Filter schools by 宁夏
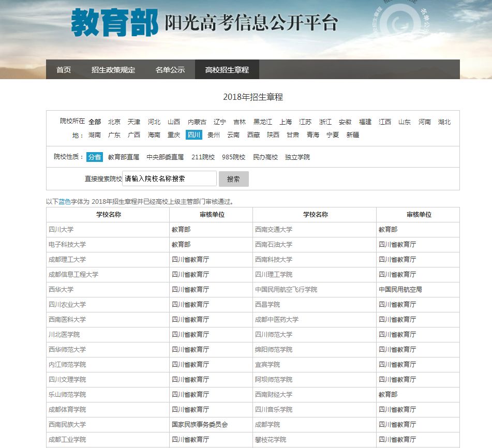Viewport: 492px width, 448px height. coord(333,135)
